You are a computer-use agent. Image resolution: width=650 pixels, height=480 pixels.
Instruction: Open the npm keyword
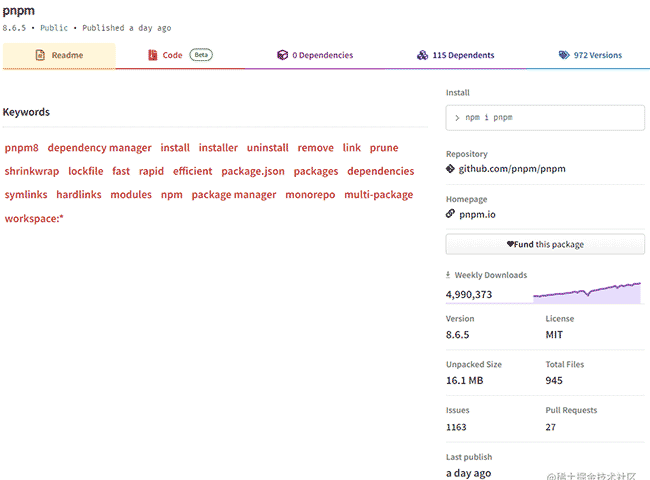click(x=172, y=195)
